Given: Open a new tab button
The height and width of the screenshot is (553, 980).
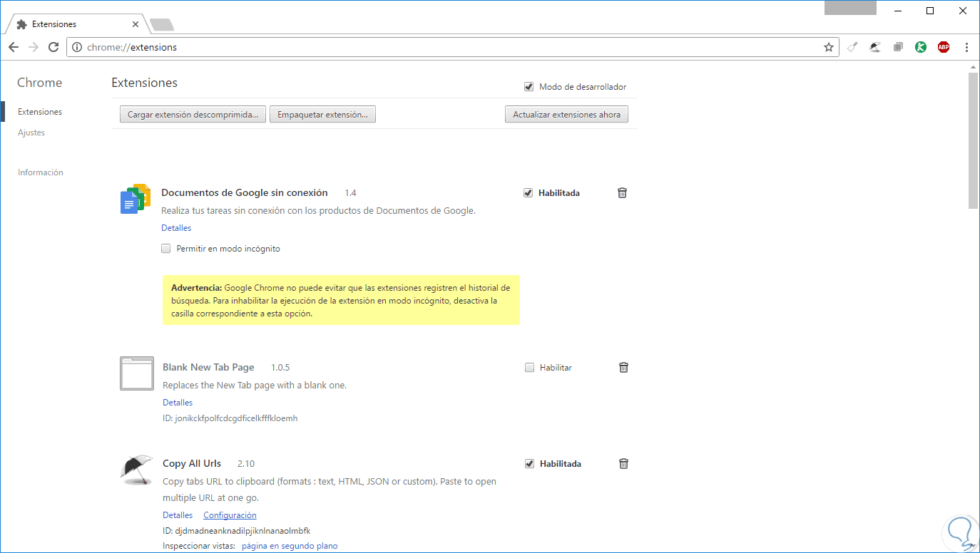Looking at the screenshot, I should (x=162, y=25).
